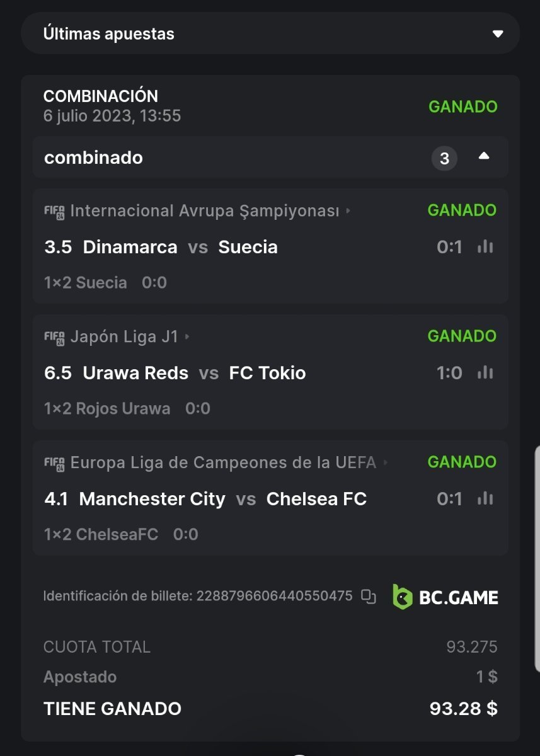The image size is (540, 756).
Task: Click FIFA icon beside Liga de Campeones
Action: point(54,463)
